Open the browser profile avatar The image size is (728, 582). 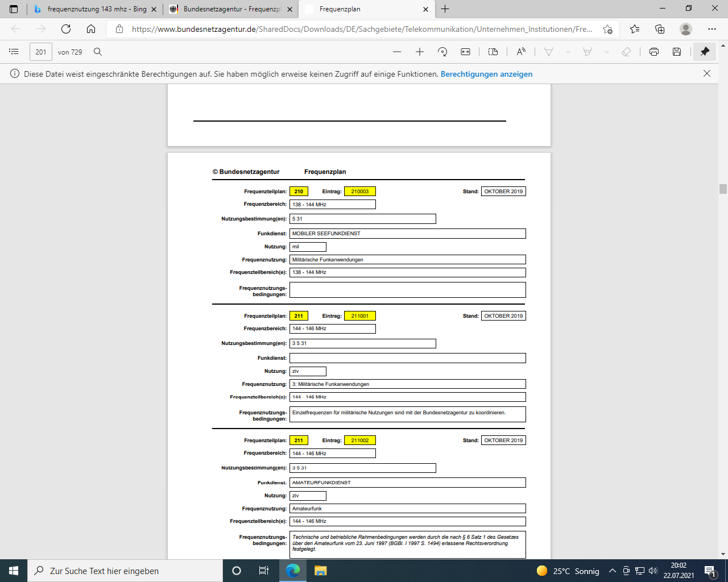point(686,29)
